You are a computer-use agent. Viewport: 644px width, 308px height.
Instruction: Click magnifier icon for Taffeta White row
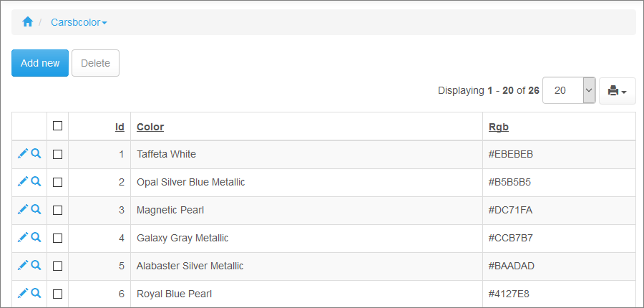(36, 153)
